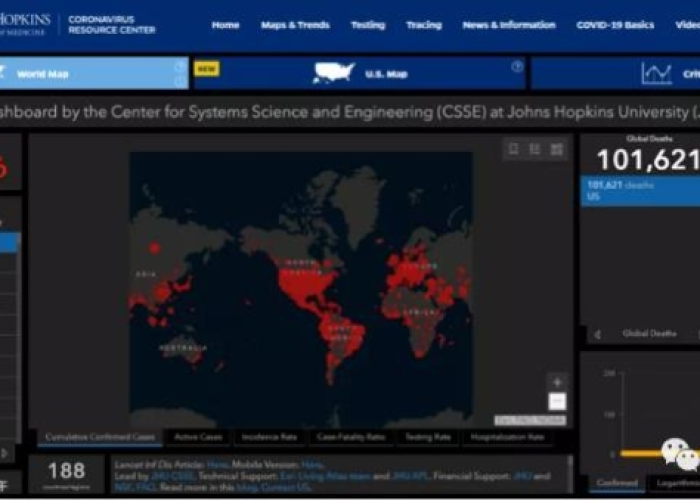Switch to the Testing Rate tab
Image resolution: width=700 pixels, height=500 pixels.
(x=428, y=437)
